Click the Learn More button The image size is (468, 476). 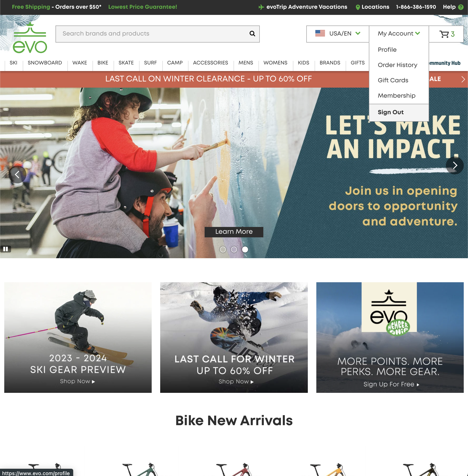234,232
